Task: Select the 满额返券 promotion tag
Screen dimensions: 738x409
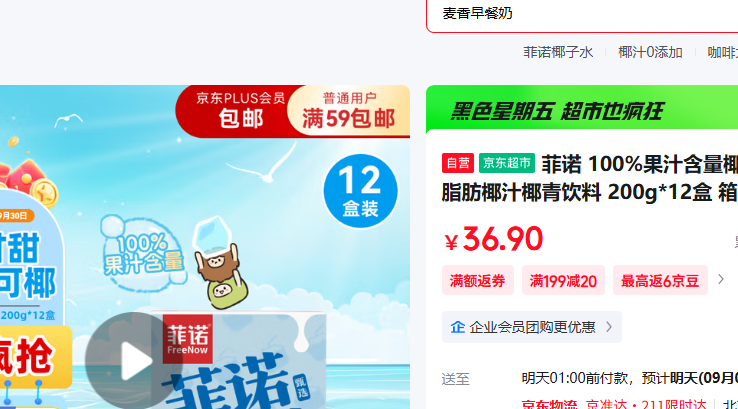Action: [477, 281]
